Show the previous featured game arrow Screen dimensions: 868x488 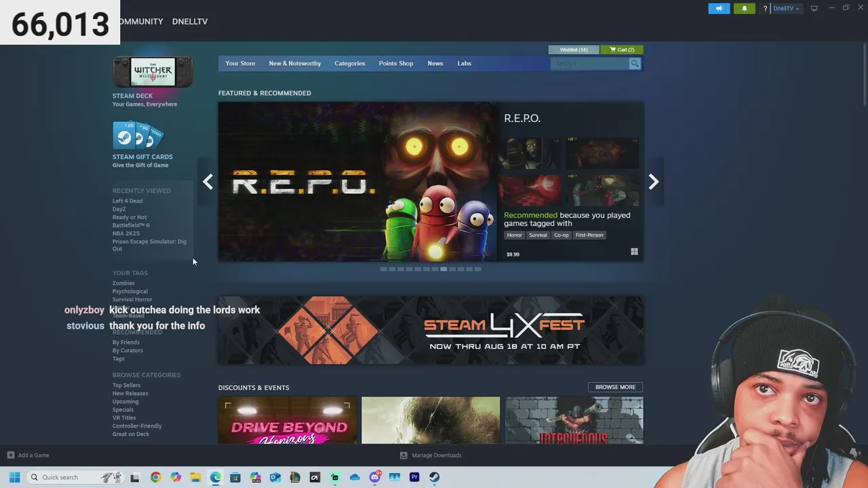coord(208,182)
